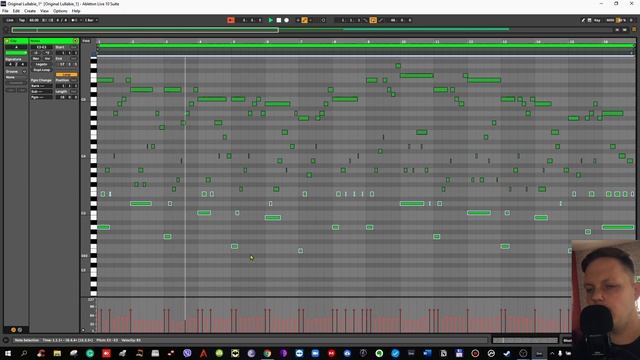Open the Options menu
Screen dimensions: 640x360
pos(60,11)
